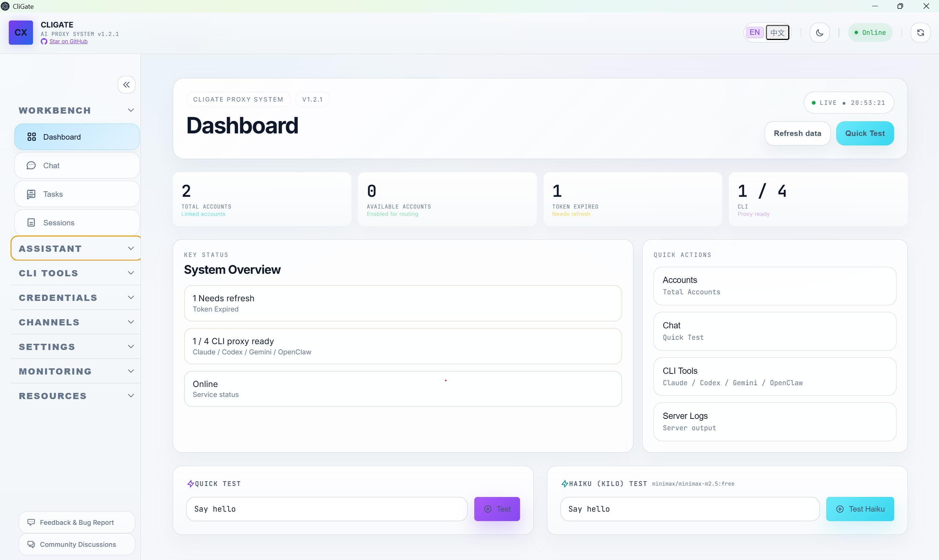This screenshot has height=560, width=939.
Task: Expand the CHANNELS section
Action: (76, 322)
